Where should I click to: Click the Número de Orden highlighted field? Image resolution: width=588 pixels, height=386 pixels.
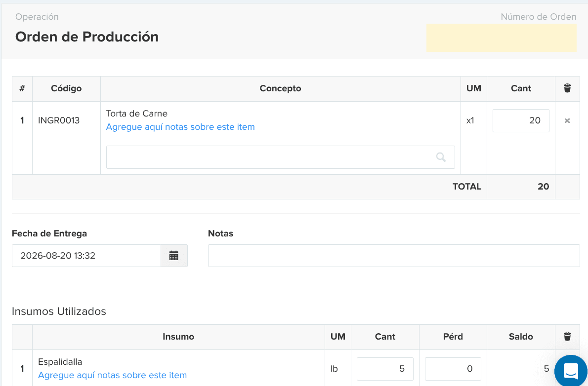tap(502, 38)
